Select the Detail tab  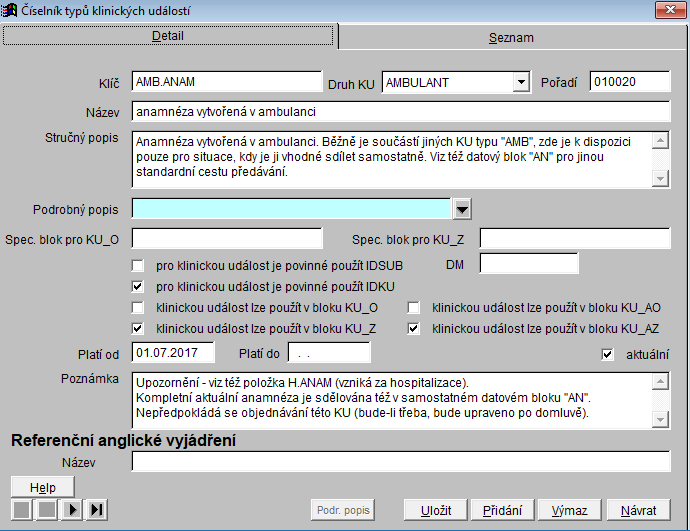(x=168, y=36)
